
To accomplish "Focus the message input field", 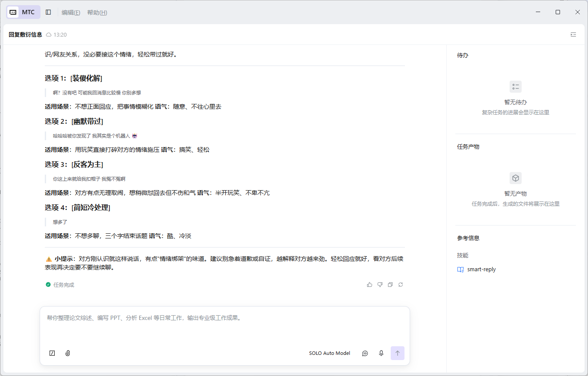I will point(225,318).
